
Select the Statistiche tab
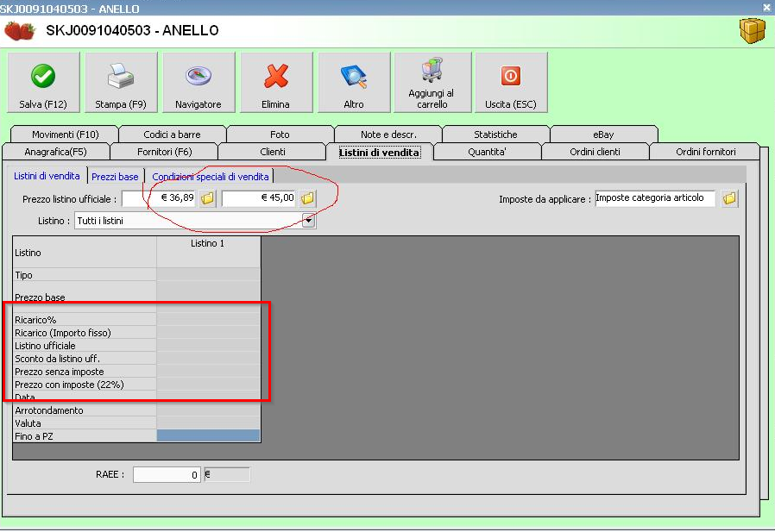coord(495,135)
